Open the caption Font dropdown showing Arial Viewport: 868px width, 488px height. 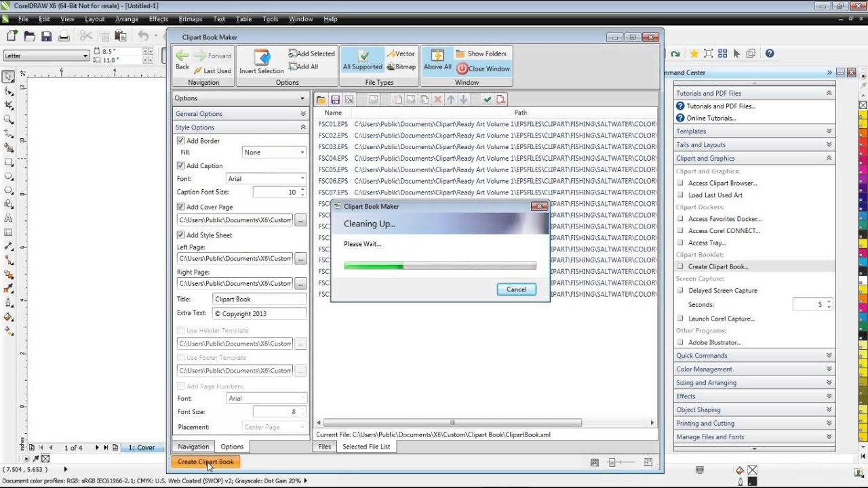(266, 179)
